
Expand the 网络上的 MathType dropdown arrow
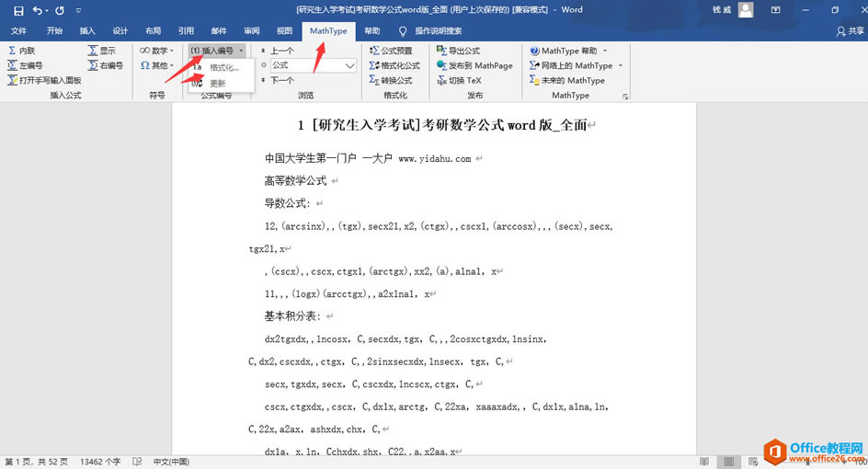tap(621, 65)
